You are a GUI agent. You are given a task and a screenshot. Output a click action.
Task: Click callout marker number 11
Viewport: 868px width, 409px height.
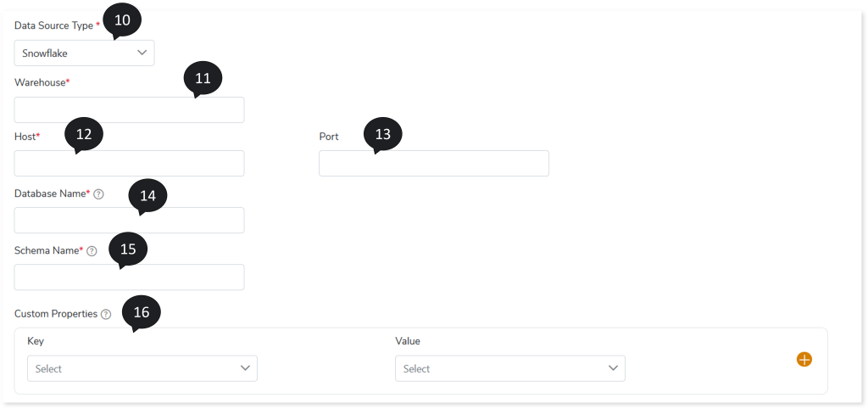pyautogui.click(x=203, y=79)
